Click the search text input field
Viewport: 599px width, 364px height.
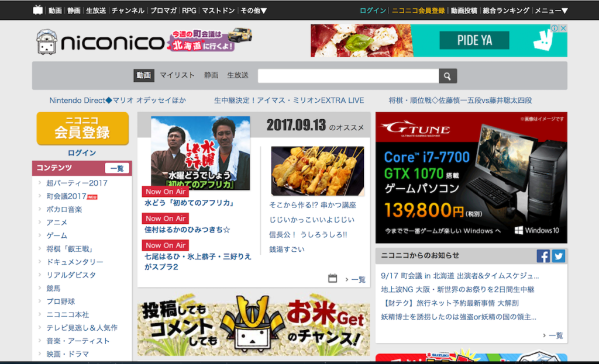coord(348,76)
